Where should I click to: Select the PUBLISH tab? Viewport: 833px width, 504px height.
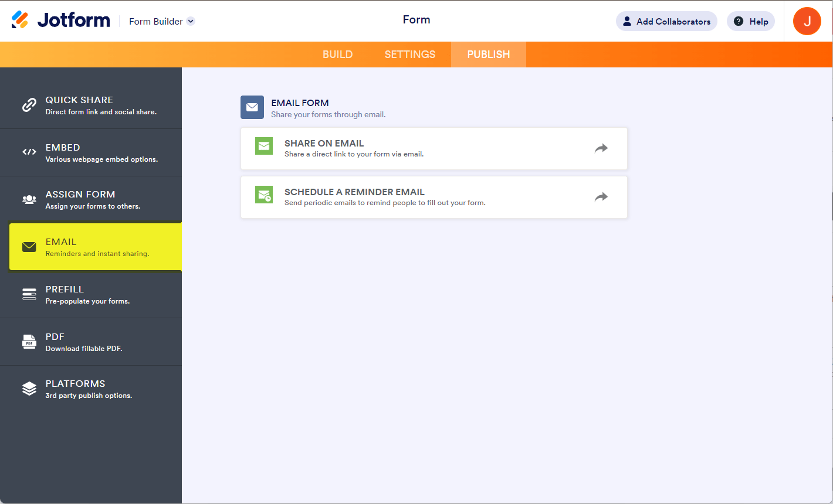(x=489, y=55)
